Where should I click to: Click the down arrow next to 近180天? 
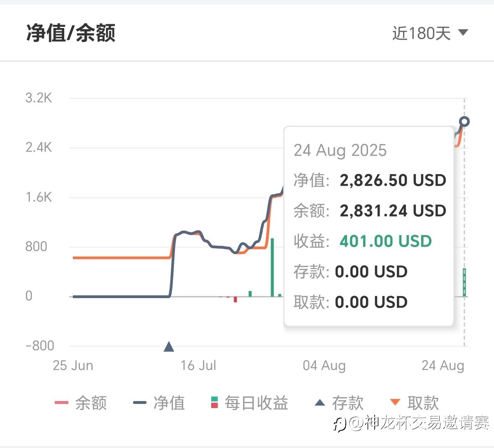[x=463, y=32]
